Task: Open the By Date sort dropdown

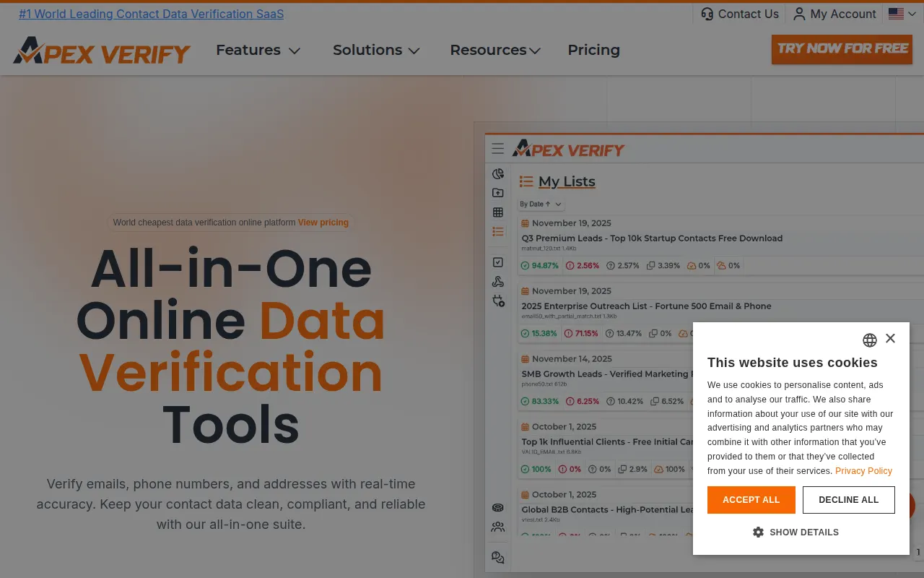Action: pyautogui.click(x=541, y=204)
